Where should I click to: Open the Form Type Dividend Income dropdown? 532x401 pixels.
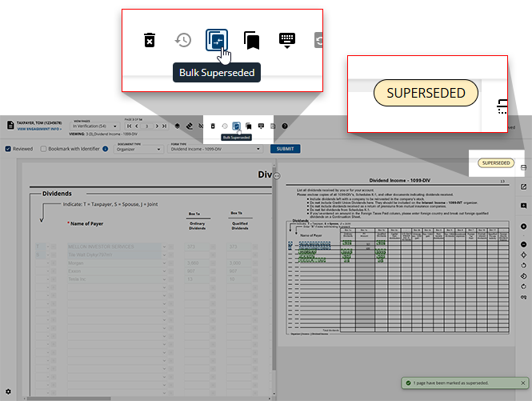(x=214, y=149)
